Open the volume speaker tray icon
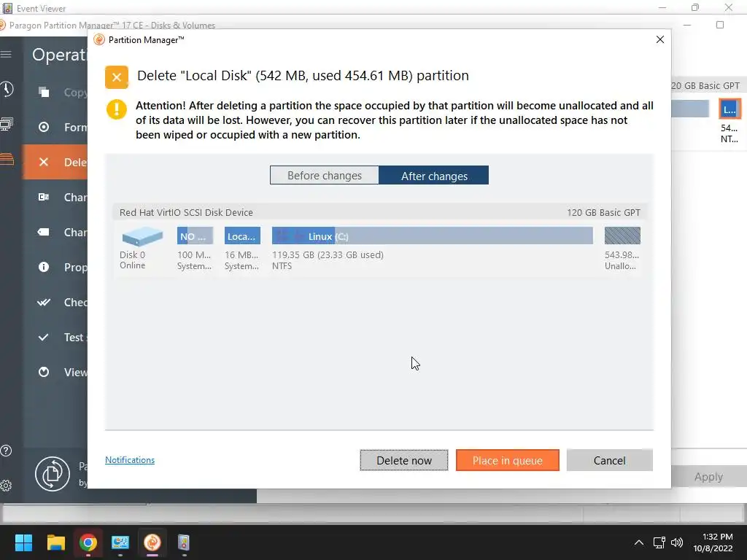Image resolution: width=747 pixels, height=560 pixels. point(676,542)
